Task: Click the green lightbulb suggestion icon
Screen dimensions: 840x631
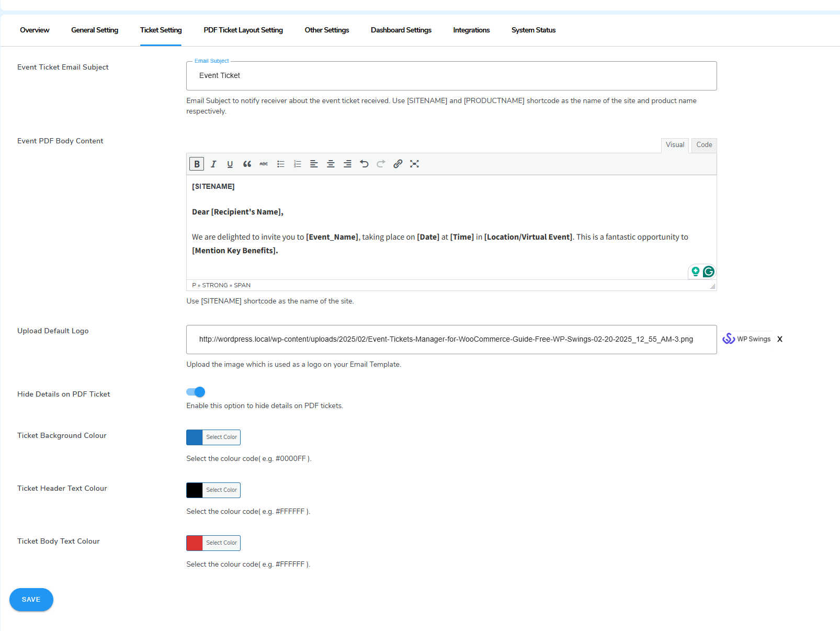Action: [x=696, y=271]
